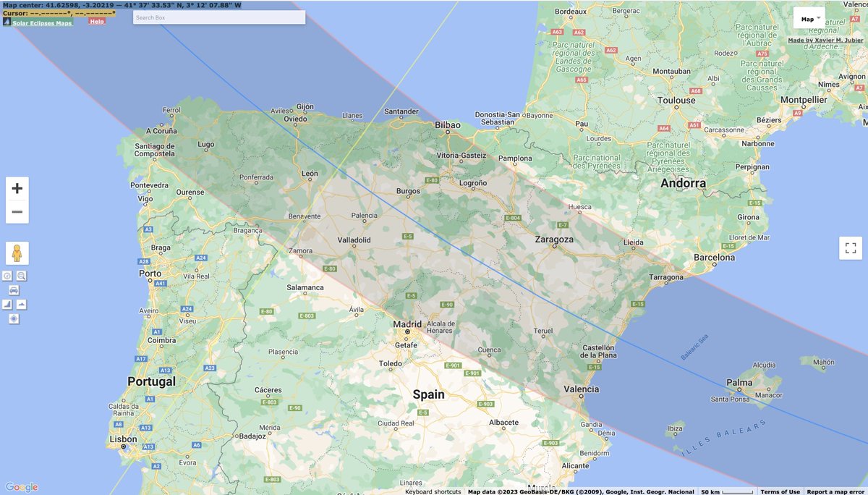Viewport: 868px width, 495px height.
Task: Click the Bordeaux city label
Action: (570, 12)
